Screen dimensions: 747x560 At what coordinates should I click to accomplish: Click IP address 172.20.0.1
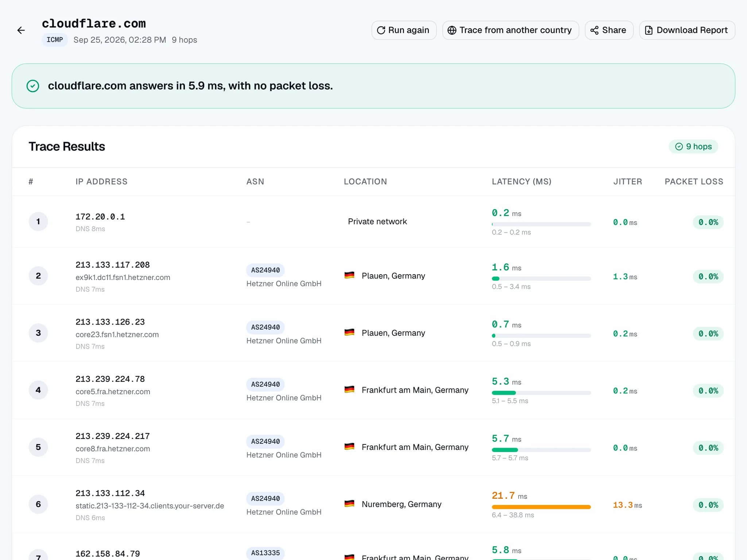coord(100,217)
